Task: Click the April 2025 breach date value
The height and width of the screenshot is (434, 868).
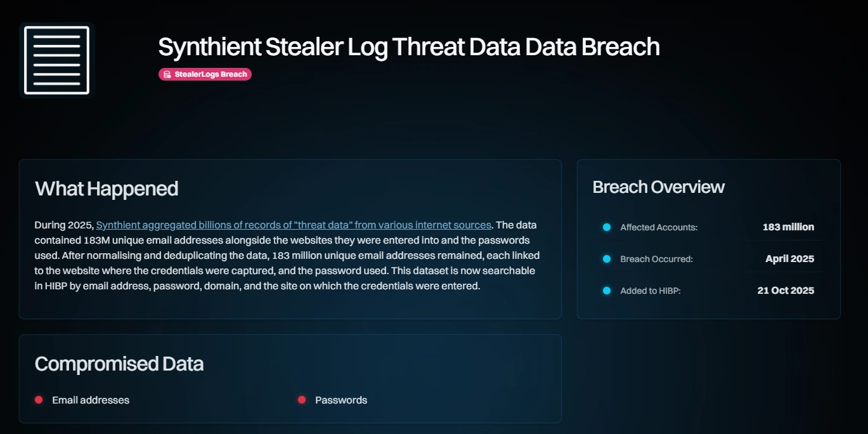Action: [789, 259]
